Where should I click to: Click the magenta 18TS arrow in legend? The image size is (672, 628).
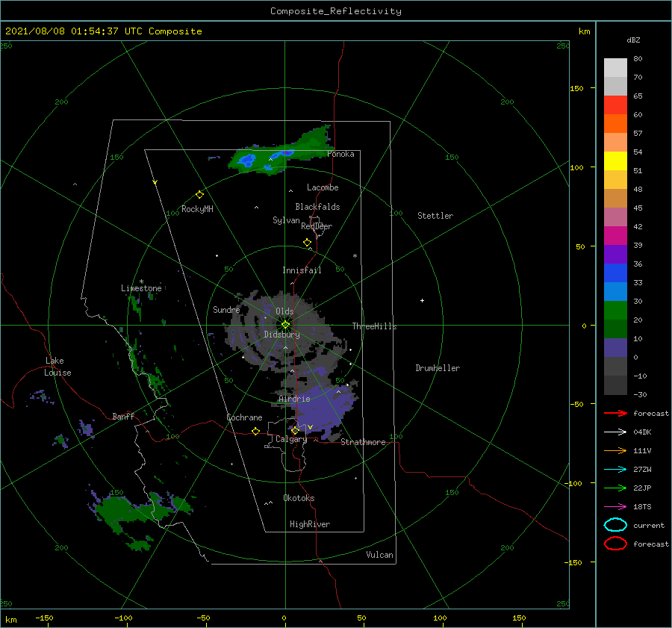tap(615, 507)
